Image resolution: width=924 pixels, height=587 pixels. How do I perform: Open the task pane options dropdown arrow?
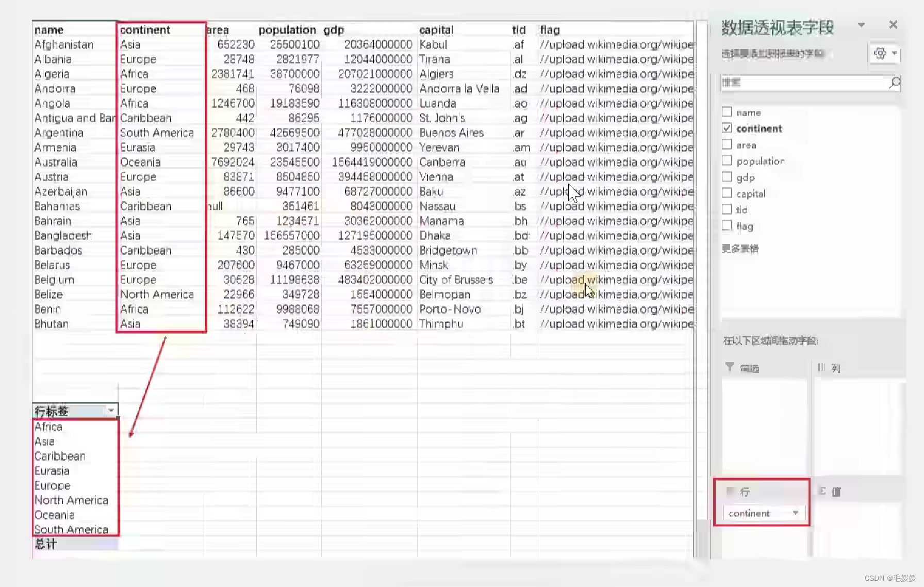[x=861, y=25]
